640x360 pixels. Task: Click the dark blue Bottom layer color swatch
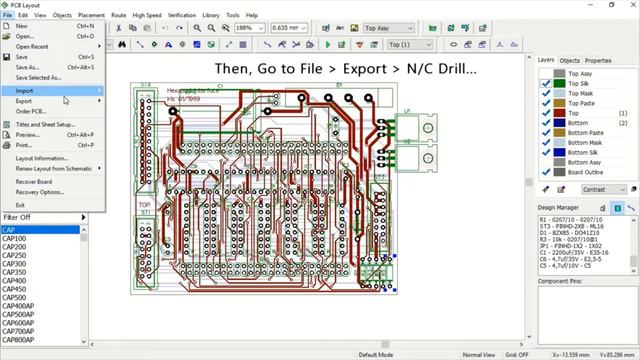[559, 123]
